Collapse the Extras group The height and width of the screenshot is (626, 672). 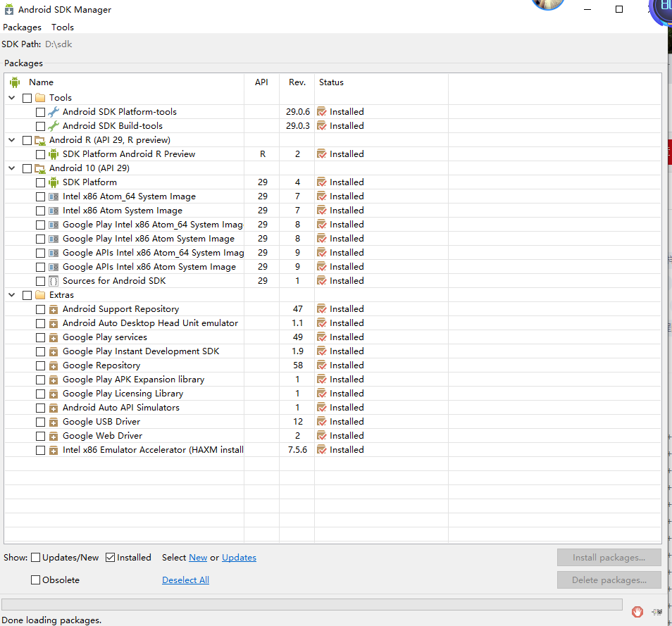(x=12, y=295)
